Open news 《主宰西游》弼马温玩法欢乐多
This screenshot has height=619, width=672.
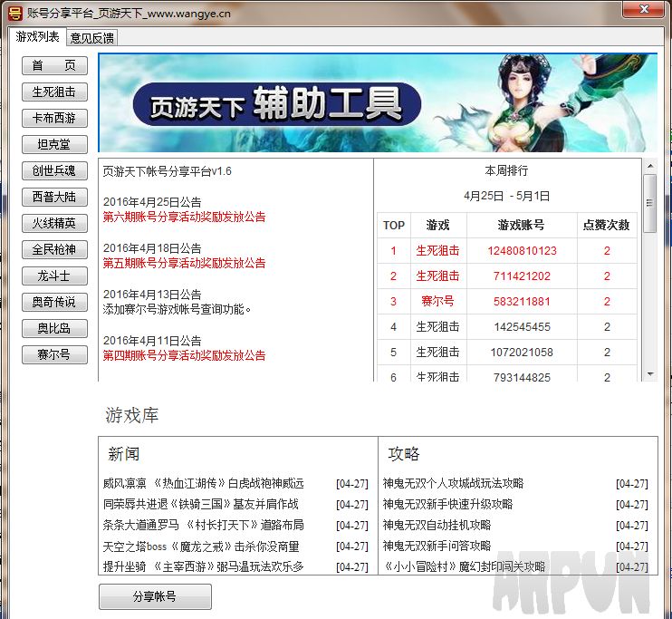coord(203,566)
